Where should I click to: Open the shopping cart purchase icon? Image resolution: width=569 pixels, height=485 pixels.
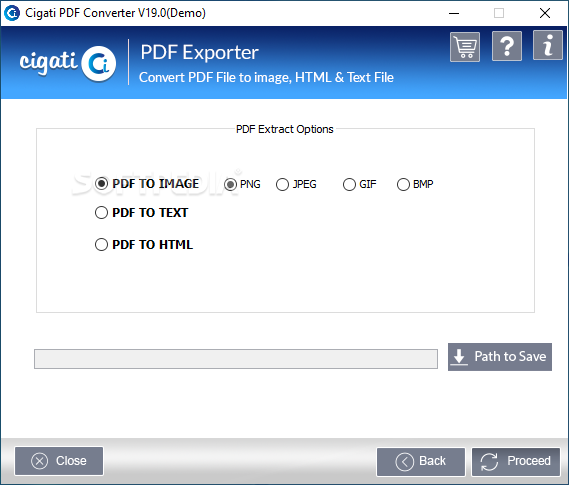tap(465, 47)
